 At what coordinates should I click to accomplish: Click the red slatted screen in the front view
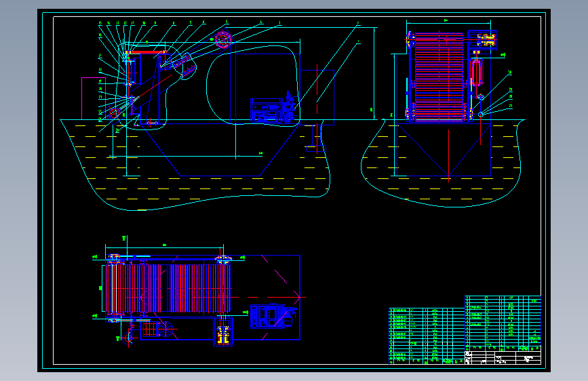pos(439,77)
